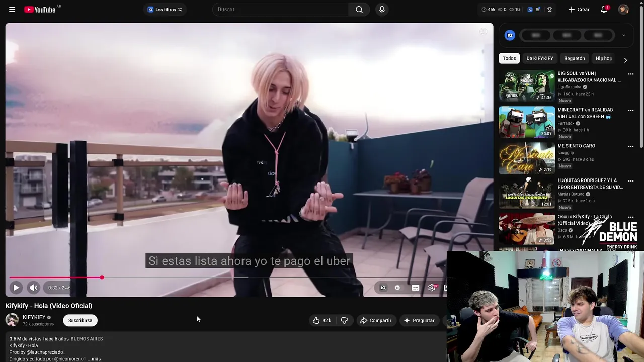
Task: Open options menu for BIG SOUL vs YUN
Action: (x=630, y=74)
